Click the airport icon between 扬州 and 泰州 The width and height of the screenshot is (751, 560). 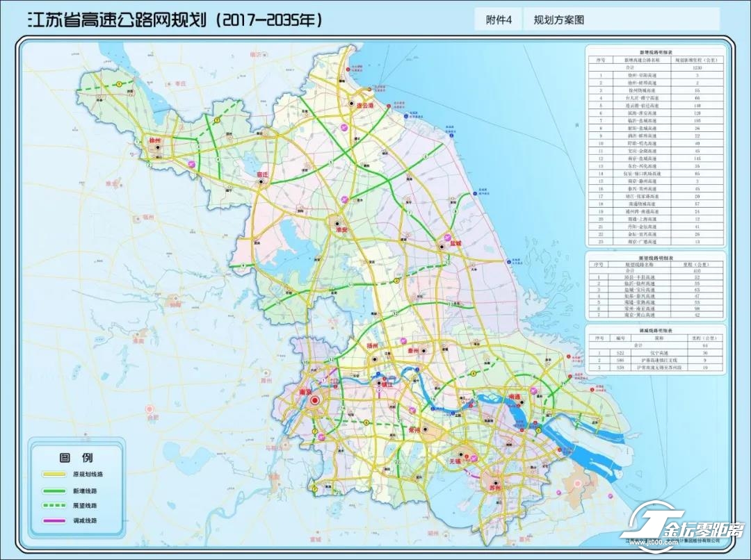403,340
